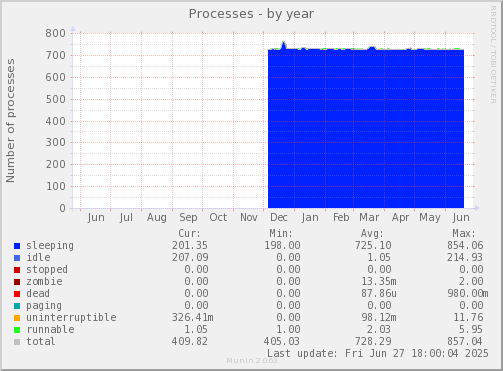The width and height of the screenshot is (503, 371).
Task: Select the 'dead' legend label
Action: [x=38, y=293]
